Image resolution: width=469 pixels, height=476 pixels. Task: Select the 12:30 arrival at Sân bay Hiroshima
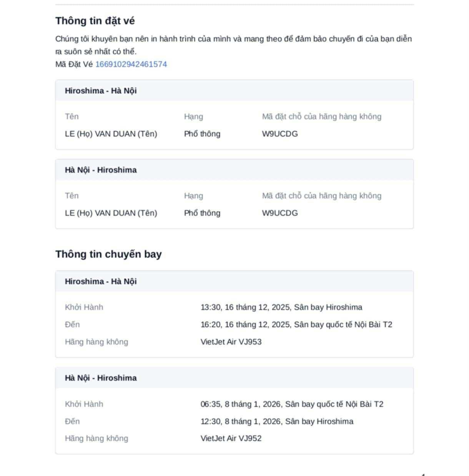pyautogui.click(x=277, y=421)
